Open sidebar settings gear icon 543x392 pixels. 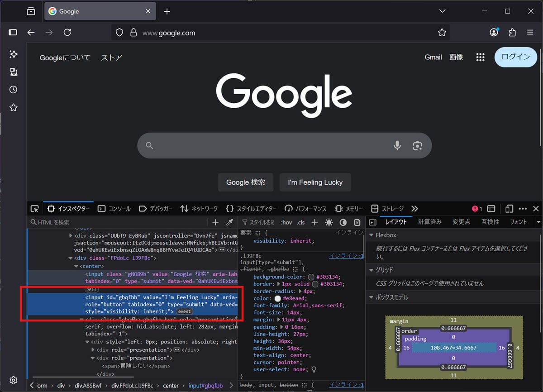(14, 380)
